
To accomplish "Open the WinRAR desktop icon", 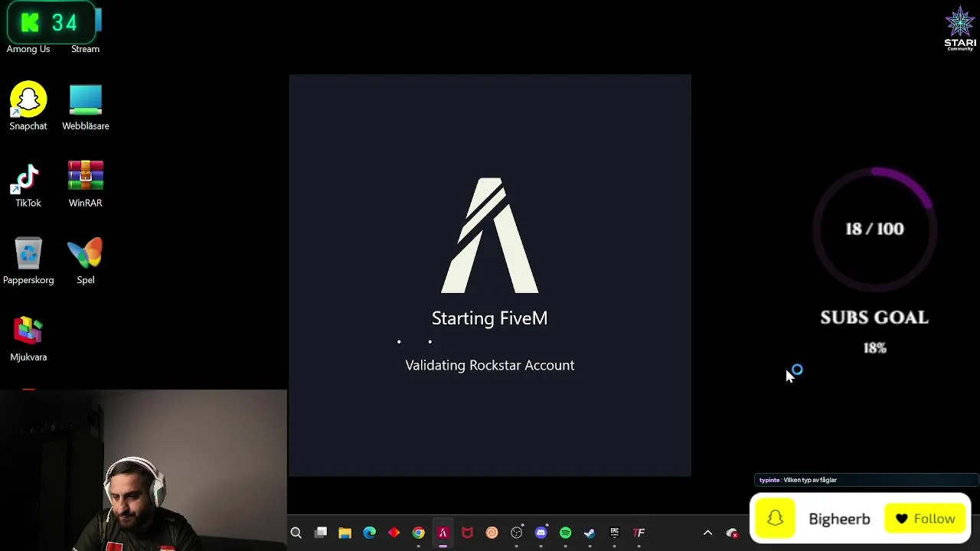I will tap(85, 184).
